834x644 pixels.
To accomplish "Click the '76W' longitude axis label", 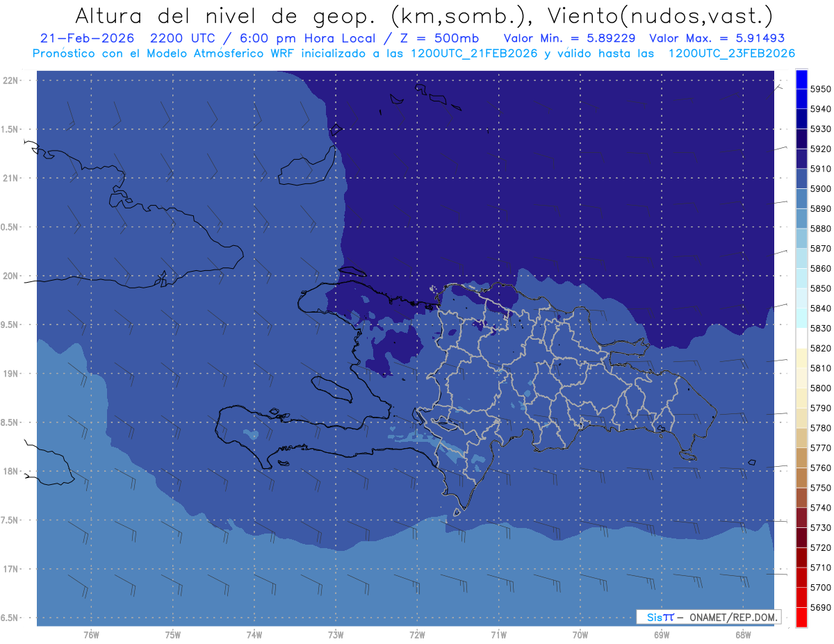I will point(91,635).
